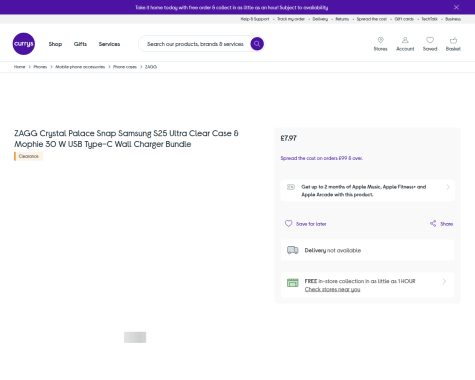Image resolution: width=475 pixels, height=380 pixels.
Task: Open the Business link
Action: (453, 19)
